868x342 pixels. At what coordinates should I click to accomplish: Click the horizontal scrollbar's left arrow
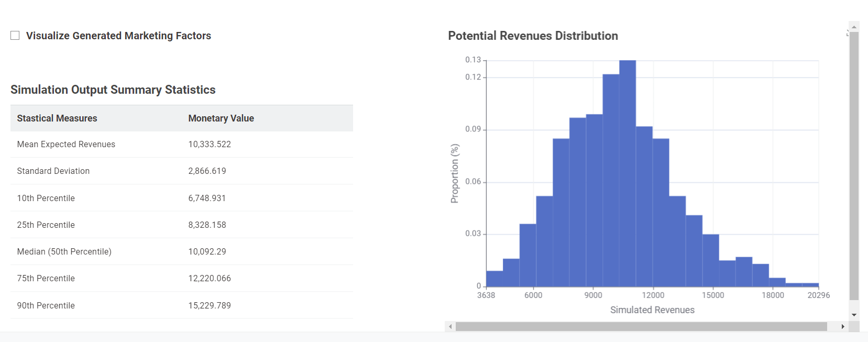click(x=451, y=327)
